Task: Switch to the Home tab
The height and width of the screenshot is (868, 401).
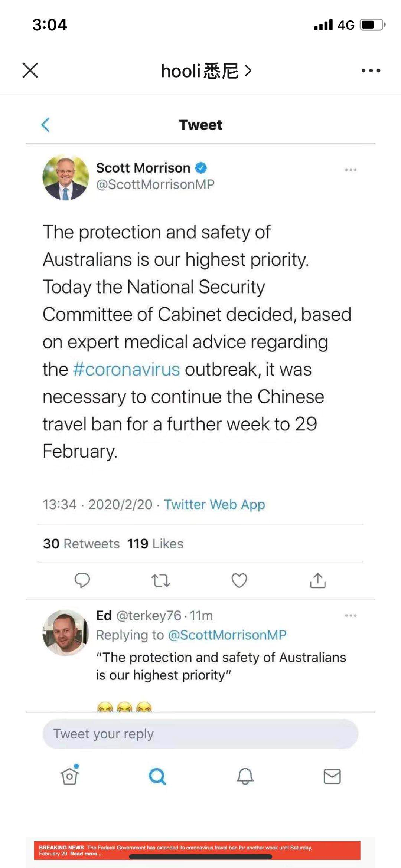Action: click(x=69, y=776)
